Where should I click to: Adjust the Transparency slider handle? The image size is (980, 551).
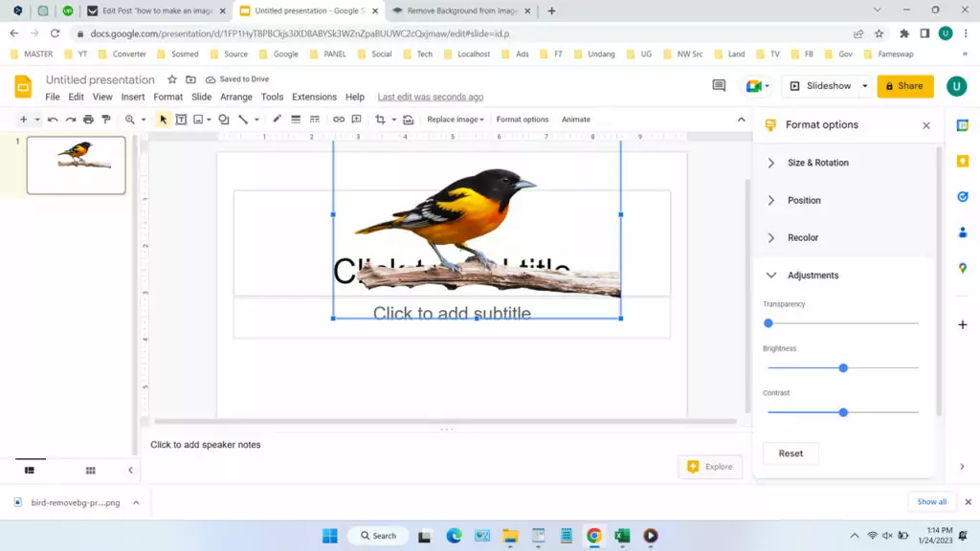(x=768, y=323)
